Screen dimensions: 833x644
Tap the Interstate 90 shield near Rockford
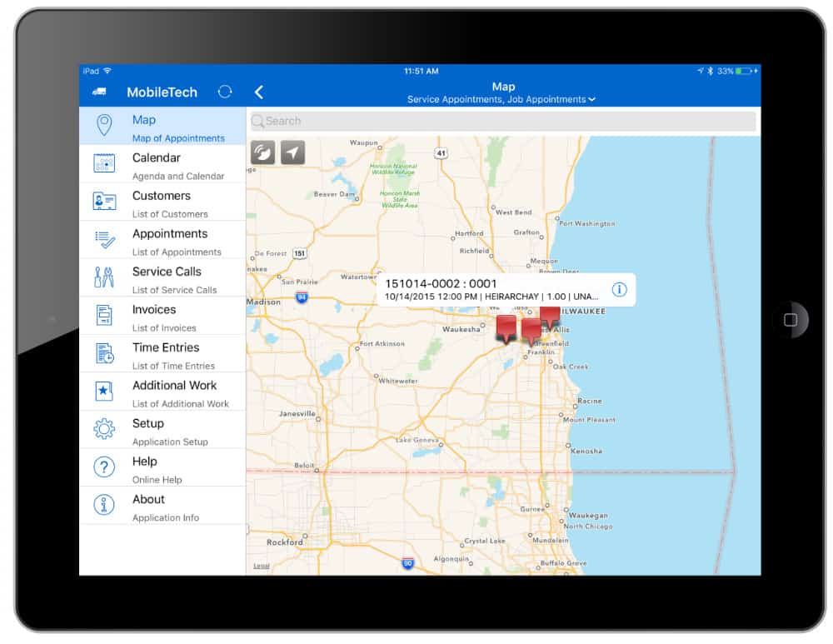[x=407, y=563]
